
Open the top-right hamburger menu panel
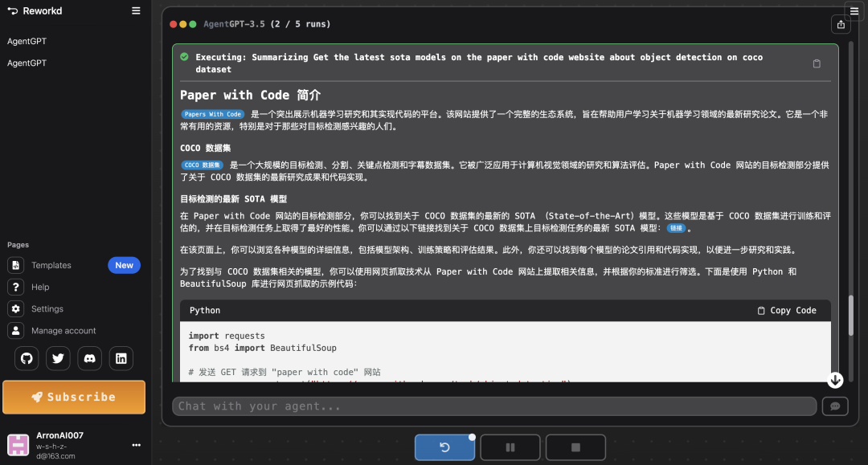point(854,11)
